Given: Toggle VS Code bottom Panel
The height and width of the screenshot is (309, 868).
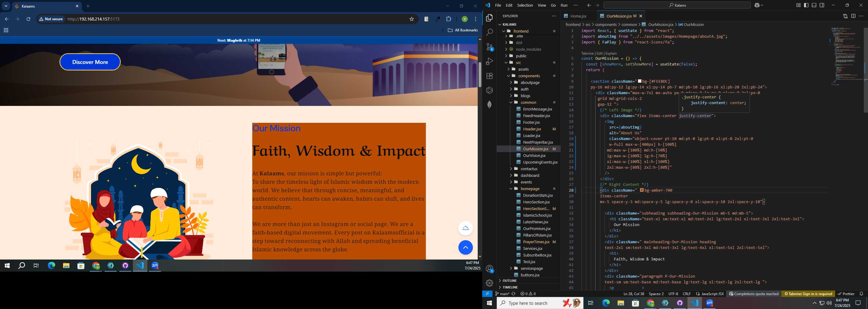Looking at the screenshot, I should (814, 5).
